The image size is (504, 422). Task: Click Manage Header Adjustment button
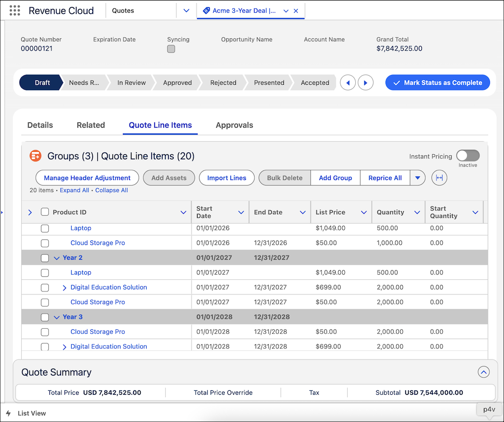[x=87, y=178]
